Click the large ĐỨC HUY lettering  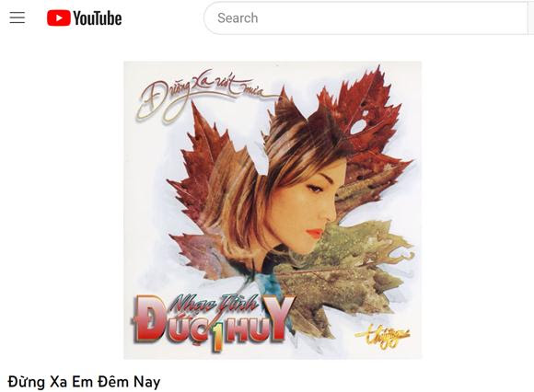213,321
